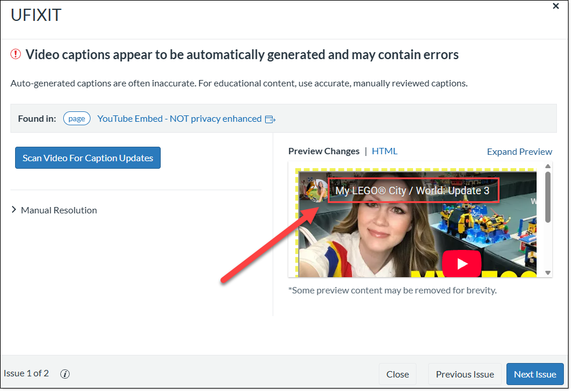Click the info icon beside Issue 1 of 2

(65, 374)
